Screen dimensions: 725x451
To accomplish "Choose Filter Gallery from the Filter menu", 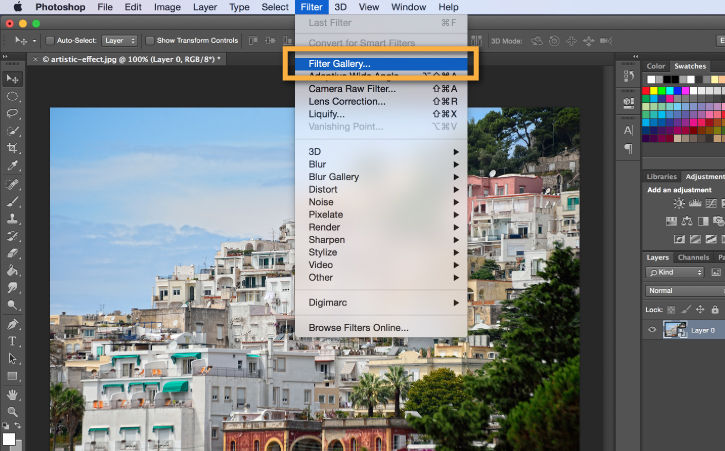I will click(381, 64).
